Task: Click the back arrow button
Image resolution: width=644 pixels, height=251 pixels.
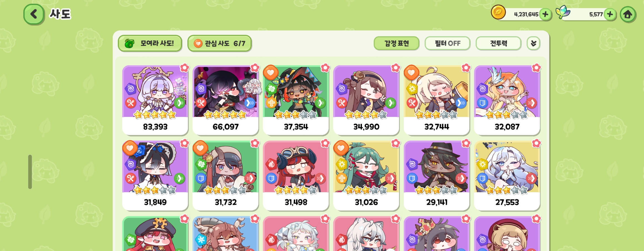Action: click(34, 14)
